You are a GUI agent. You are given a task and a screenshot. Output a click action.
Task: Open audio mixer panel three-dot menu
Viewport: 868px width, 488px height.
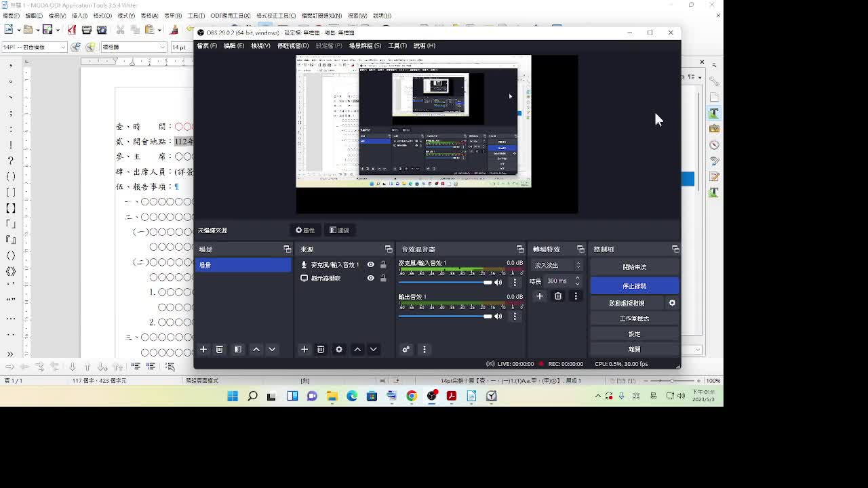pos(425,349)
